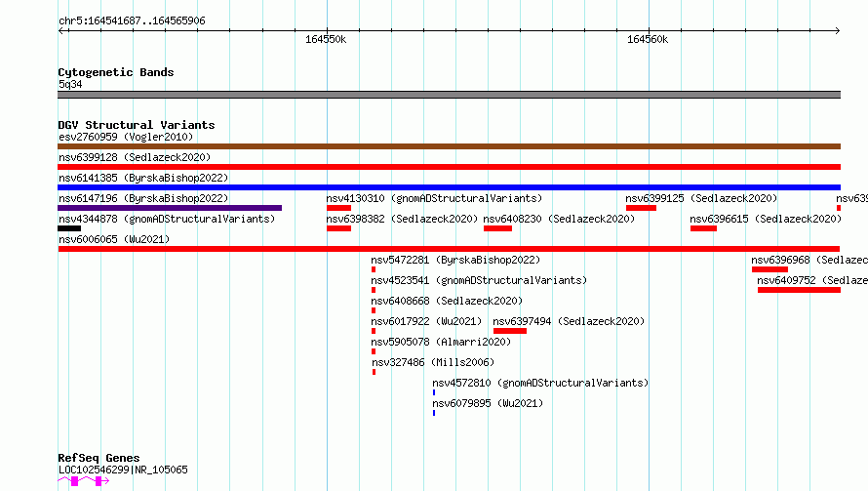Click the purple nsv6147196 variant bar
Viewport: 868px width, 491px height.
pyautogui.click(x=170, y=208)
